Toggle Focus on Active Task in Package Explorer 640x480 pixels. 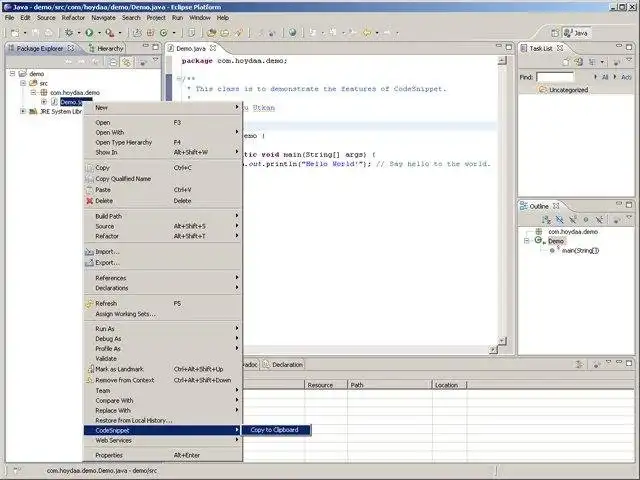click(143, 62)
